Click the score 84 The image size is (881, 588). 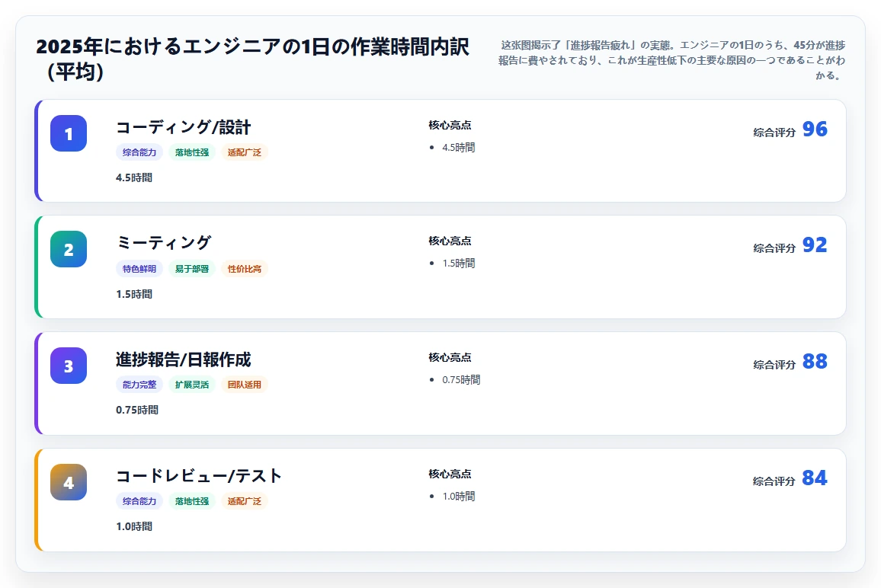tap(815, 478)
